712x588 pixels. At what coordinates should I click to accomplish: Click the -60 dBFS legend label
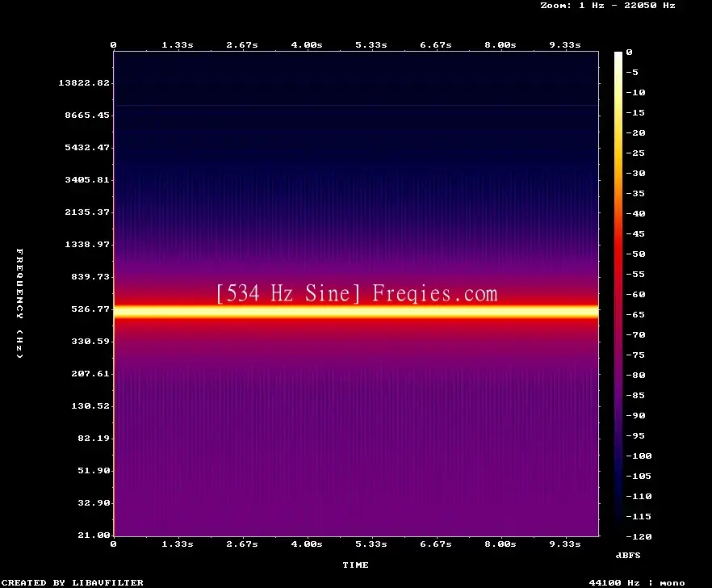[x=635, y=295]
